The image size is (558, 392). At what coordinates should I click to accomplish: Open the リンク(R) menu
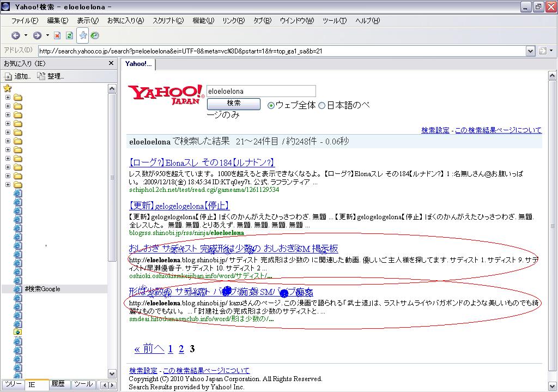click(233, 21)
